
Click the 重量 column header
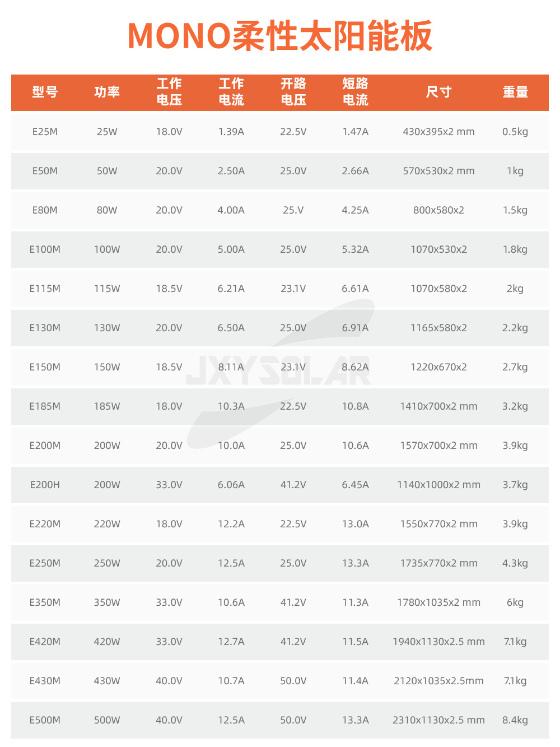pyautogui.click(x=515, y=92)
